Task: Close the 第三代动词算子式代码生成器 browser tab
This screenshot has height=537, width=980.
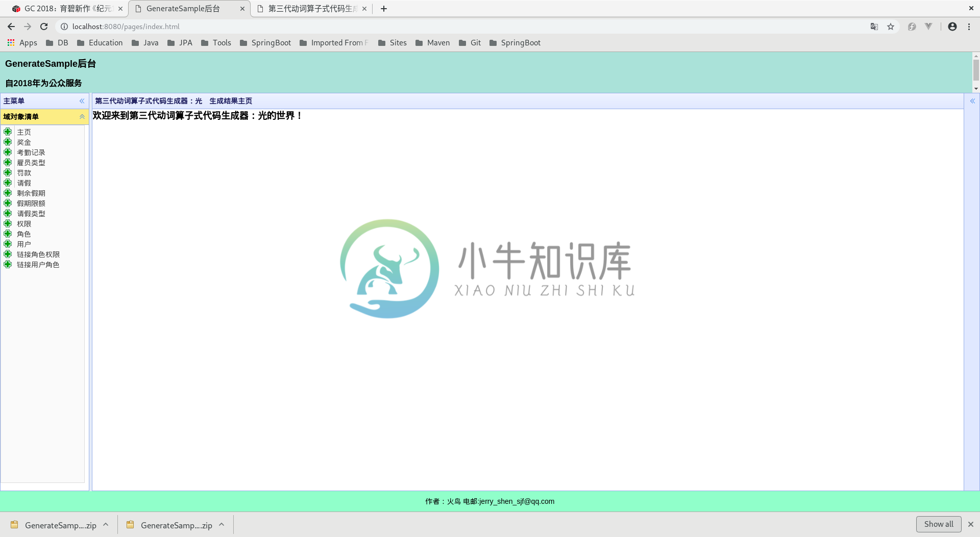Action: (x=364, y=9)
